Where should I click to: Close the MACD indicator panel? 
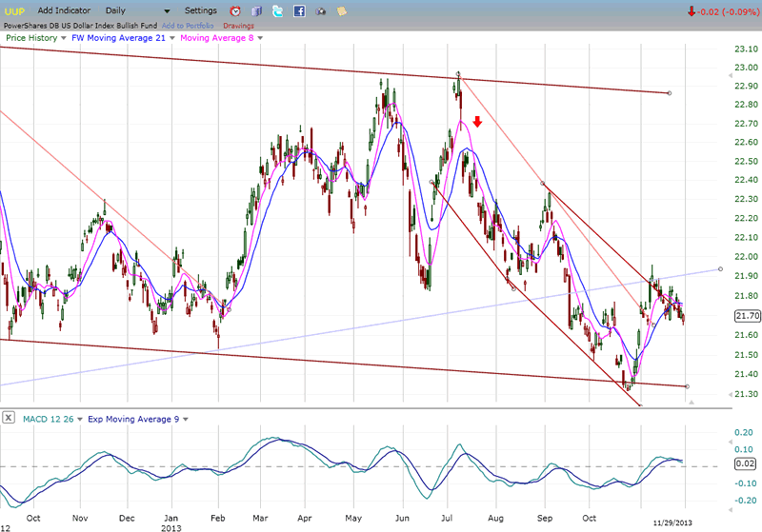point(9,418)
